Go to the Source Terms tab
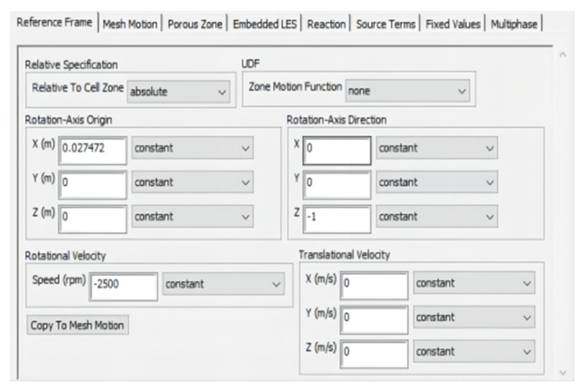584x392 pixels. click(385, 24)
